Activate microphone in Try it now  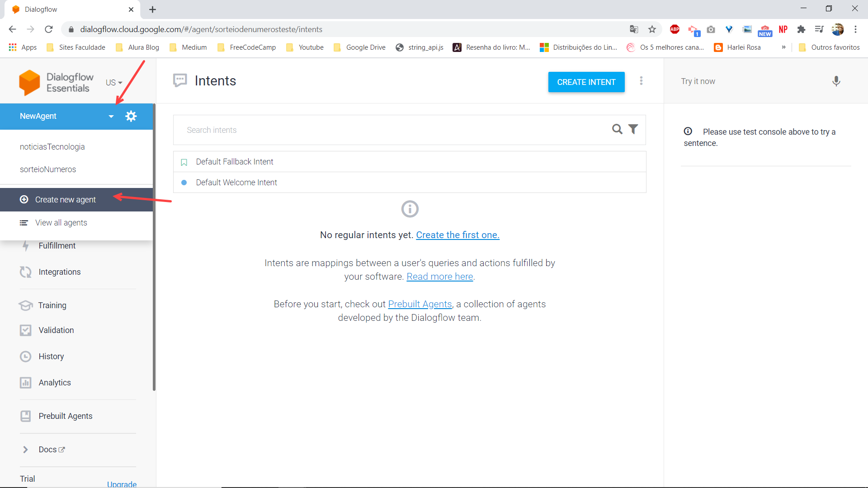(x=836, y=81)
